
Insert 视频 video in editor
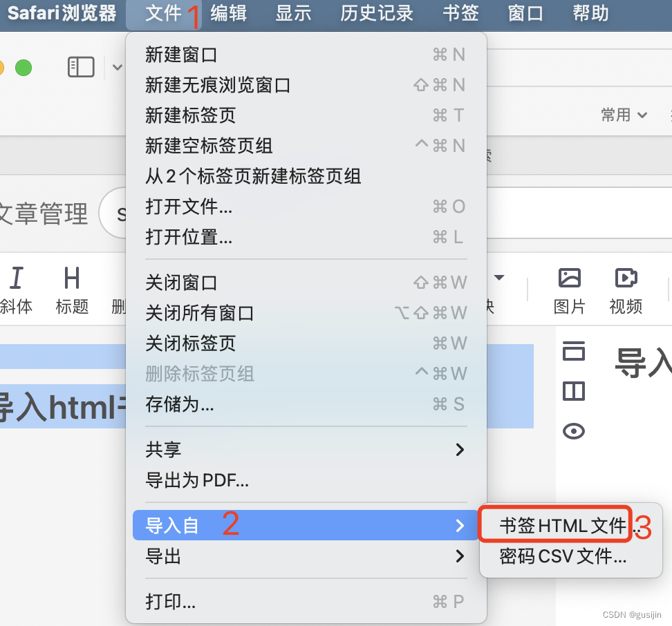626,291
